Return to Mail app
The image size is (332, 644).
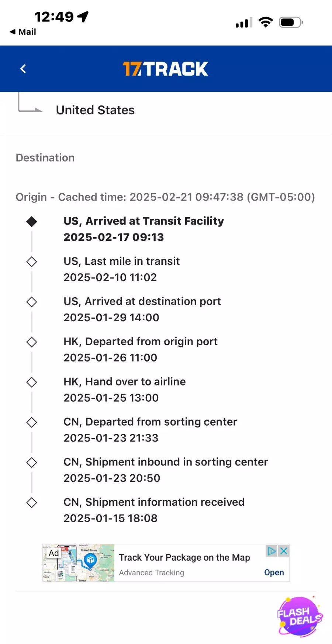click(x=23, y=32)
